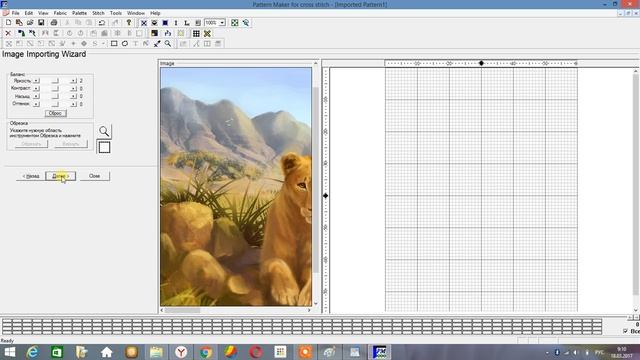The width and height of the screenshot is (640, 360).
Task: Click the contrast row left arrow
Action: click(x=36, y=89)
